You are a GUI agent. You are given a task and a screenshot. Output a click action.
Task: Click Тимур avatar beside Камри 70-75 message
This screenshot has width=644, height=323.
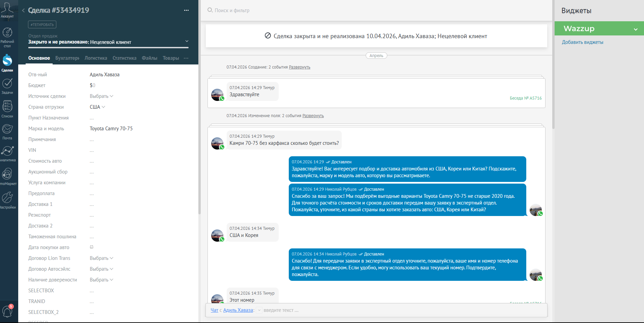click(x=217, y=143)
